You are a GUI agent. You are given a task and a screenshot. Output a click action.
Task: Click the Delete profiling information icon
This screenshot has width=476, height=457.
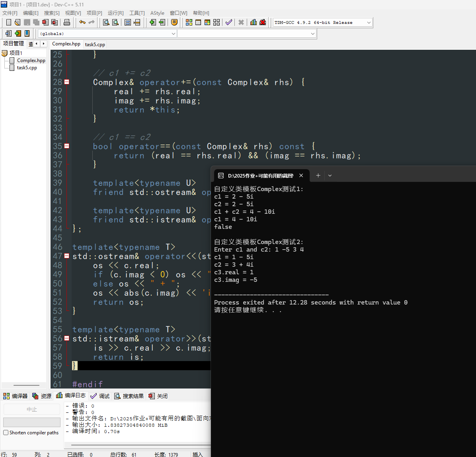pos(263,22)
